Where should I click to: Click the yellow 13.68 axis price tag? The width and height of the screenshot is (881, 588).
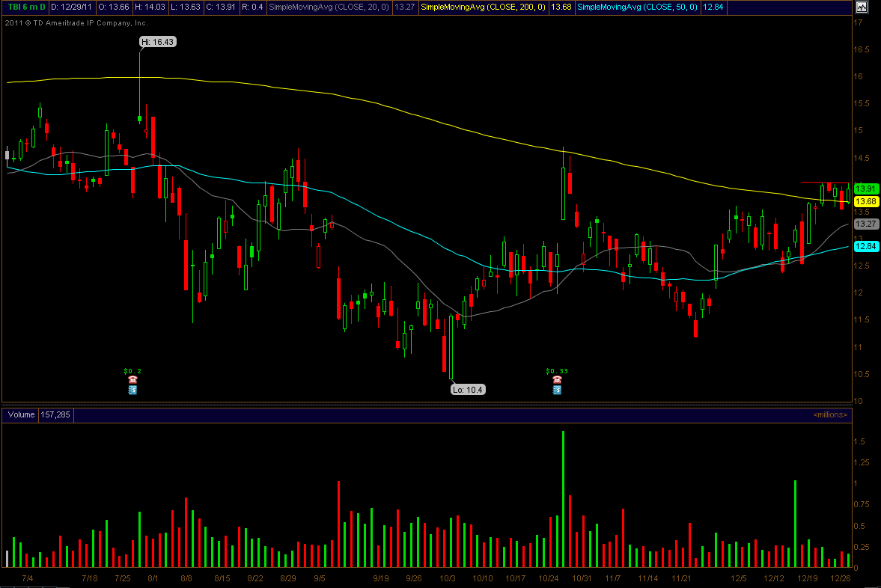pyautogui.click(x=866, y=201)
